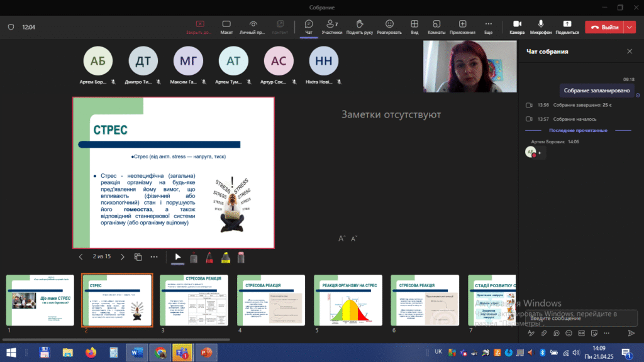Open File Explorer from the taskbar
The height and width of the screenshot is (362, 644).
(68, 353)
